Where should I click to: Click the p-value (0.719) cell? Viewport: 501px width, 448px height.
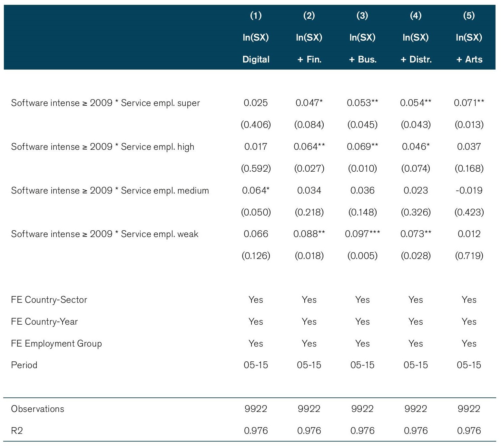click(x=469, y=256)
